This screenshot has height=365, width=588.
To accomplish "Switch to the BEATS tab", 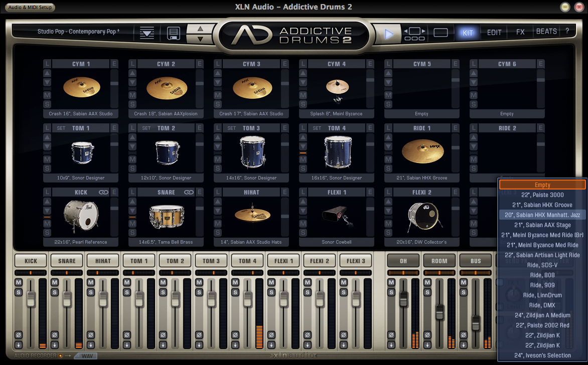I will [x=546, y=32].
